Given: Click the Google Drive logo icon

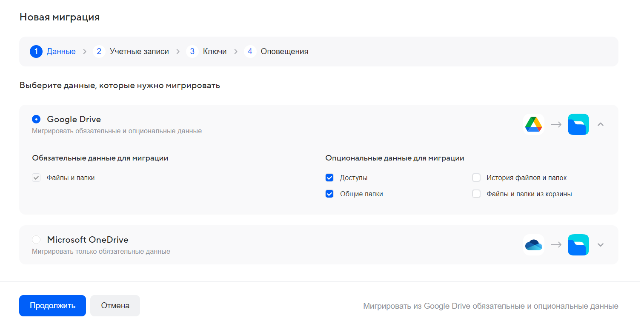Looking at the screenshot, I should click(x=533, y=124).
